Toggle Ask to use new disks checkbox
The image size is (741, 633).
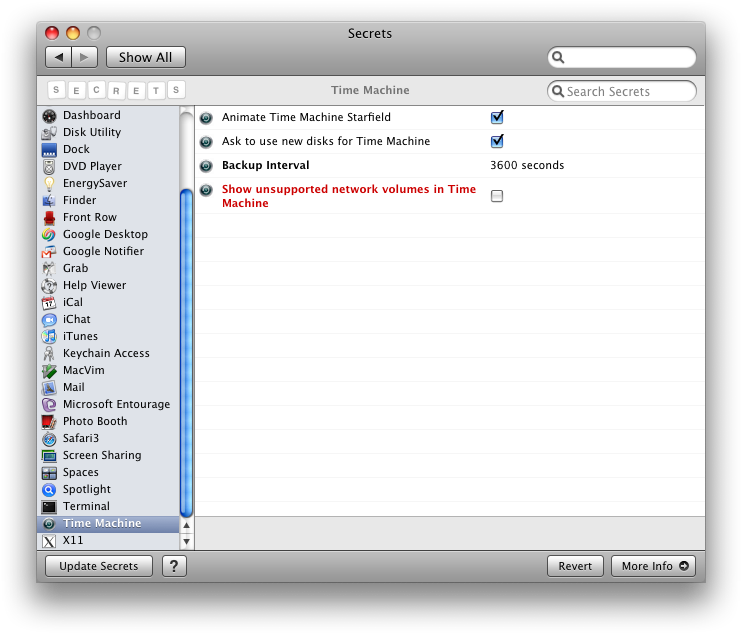497,141
